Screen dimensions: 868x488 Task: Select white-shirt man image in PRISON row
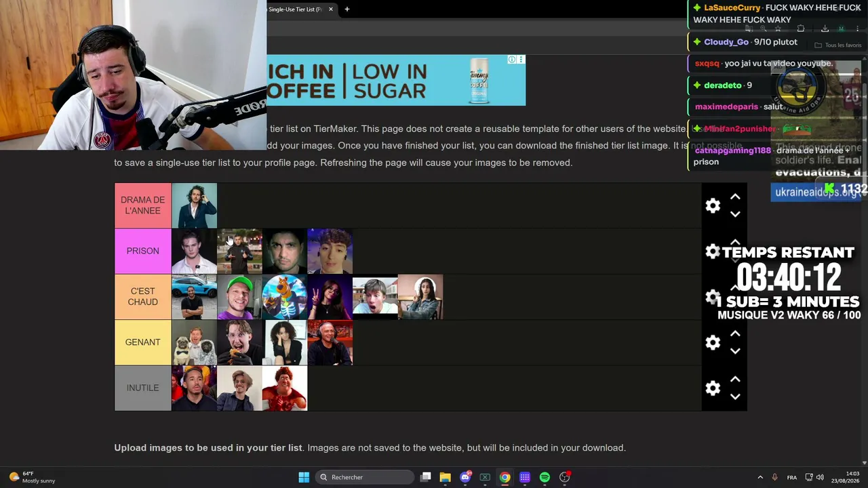click(x=195, y=251)
